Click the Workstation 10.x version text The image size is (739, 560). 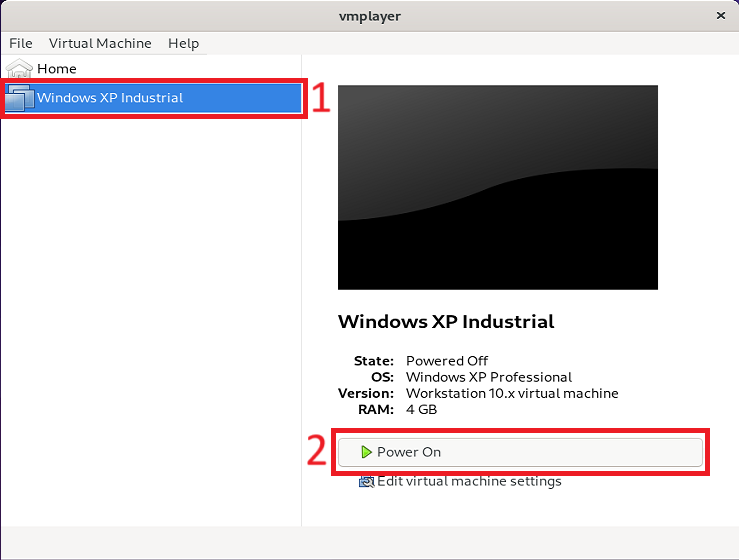(512, 393)
